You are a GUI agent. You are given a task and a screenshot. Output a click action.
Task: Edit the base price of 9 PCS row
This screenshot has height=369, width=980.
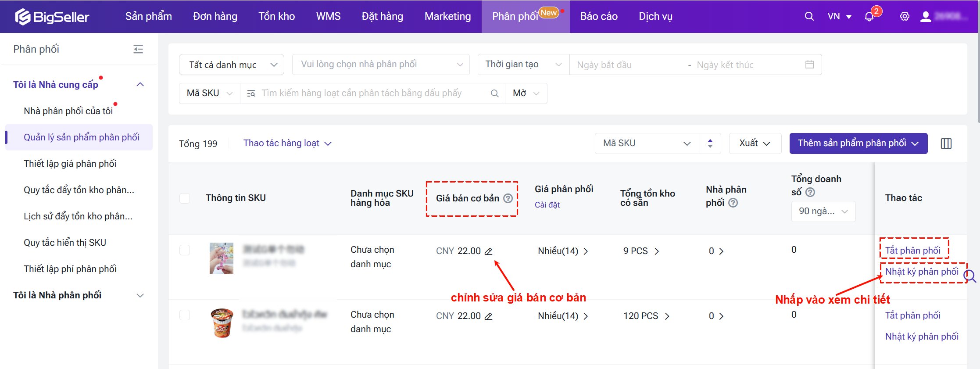tap(488, 251)
